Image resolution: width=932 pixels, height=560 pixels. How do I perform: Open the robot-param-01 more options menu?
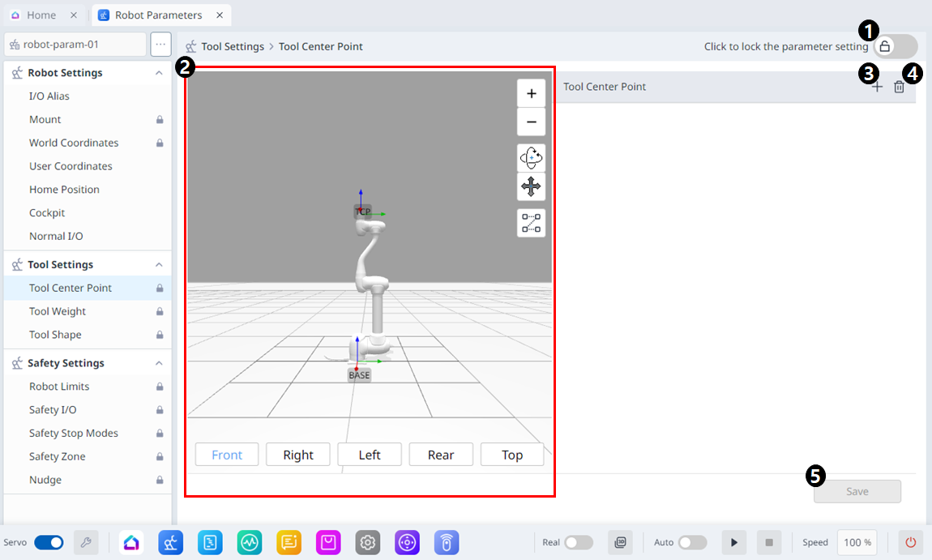(160, 45)
